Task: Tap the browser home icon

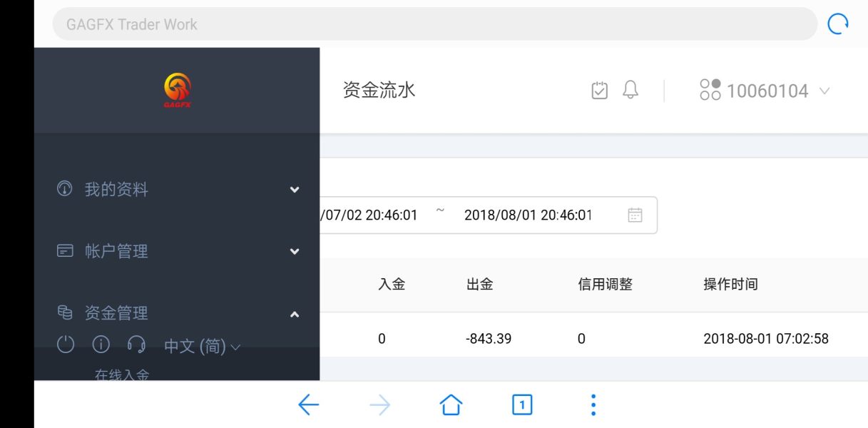Action: tap(451, 405)
